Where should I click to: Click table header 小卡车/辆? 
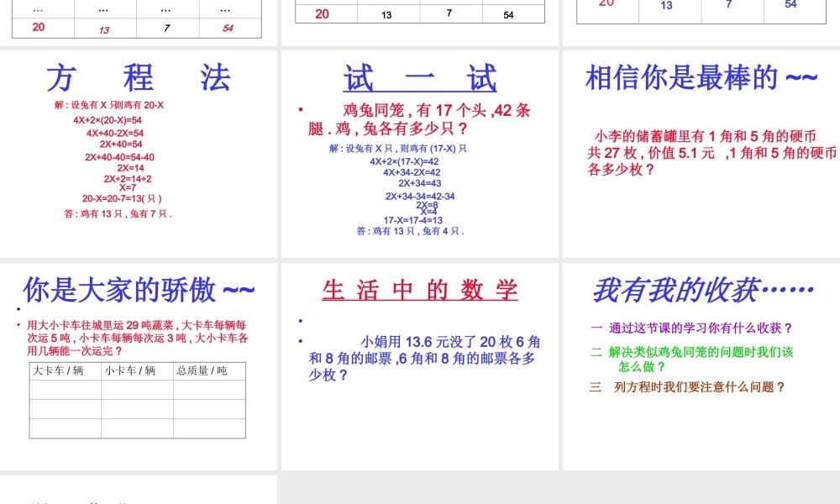129,370
